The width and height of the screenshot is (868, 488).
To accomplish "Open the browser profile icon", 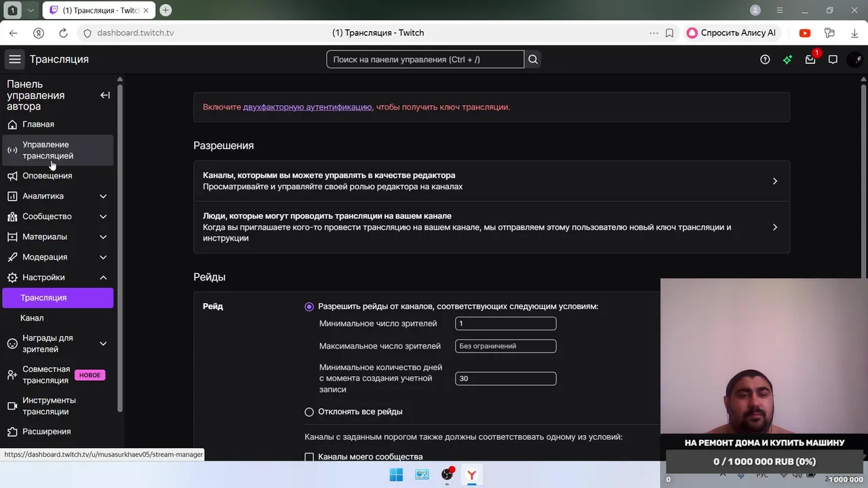I will 755,10.
